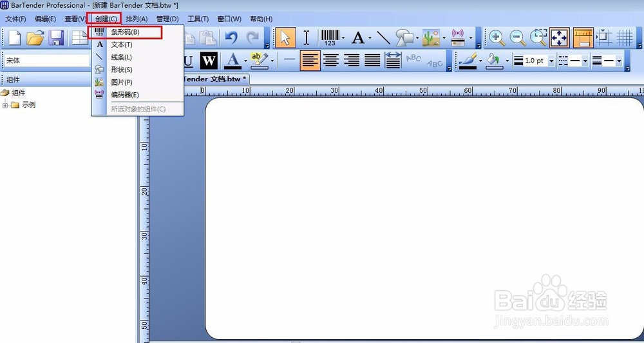Open the 创建(C) menu
Viewport: 644px width, 343px height.
point(106,19)
